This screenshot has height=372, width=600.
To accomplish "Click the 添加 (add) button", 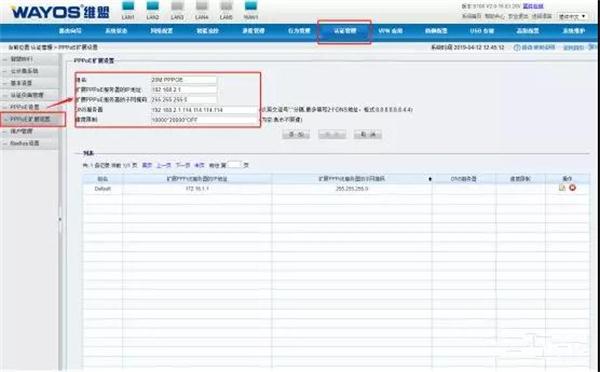I will point(296,134).
